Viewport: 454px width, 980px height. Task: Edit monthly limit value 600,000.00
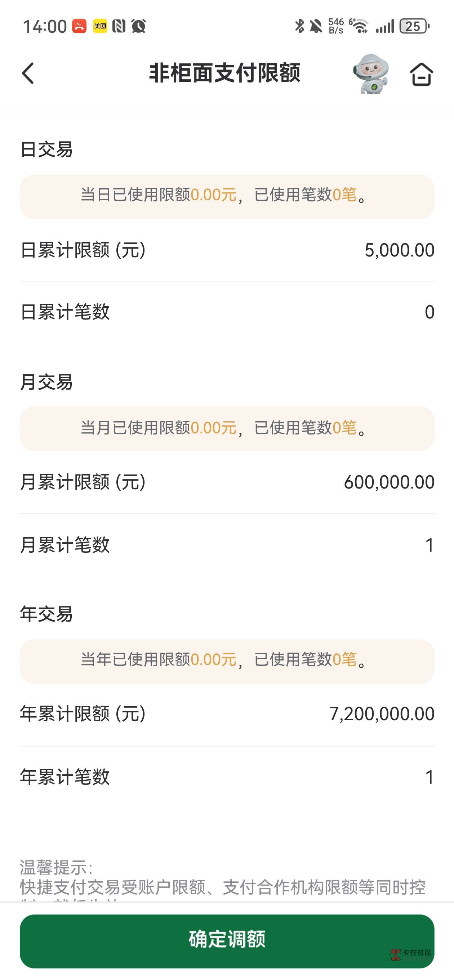click(x=389, y=482)
